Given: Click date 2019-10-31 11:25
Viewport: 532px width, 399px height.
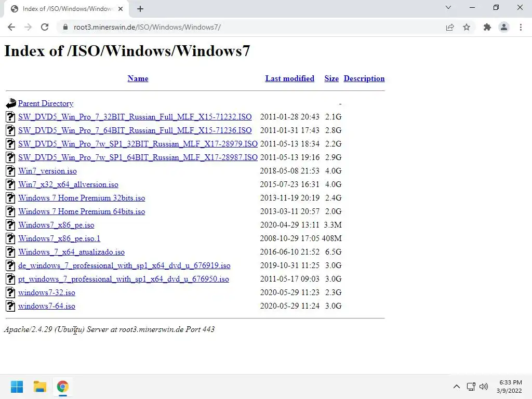Looking at the screenshot, I should point(289,265).
